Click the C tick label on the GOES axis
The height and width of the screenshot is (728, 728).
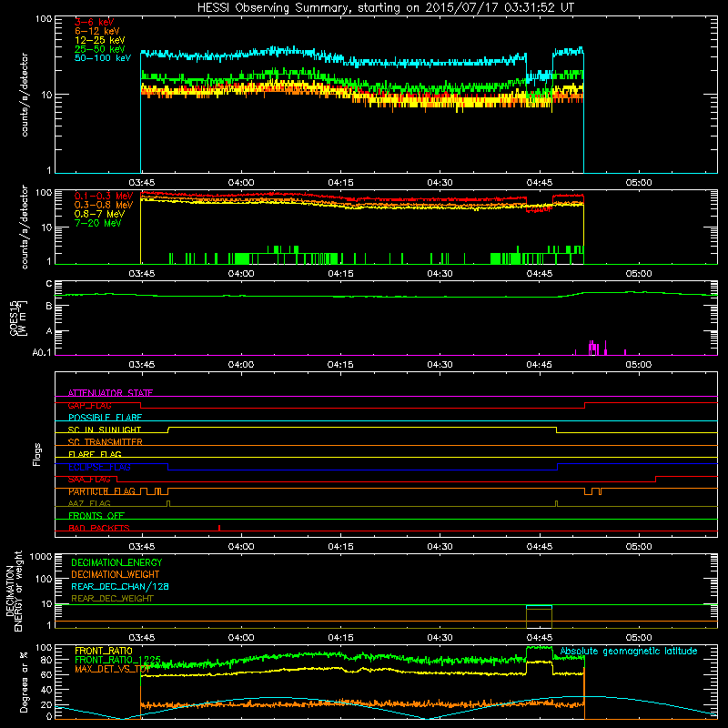49,283
